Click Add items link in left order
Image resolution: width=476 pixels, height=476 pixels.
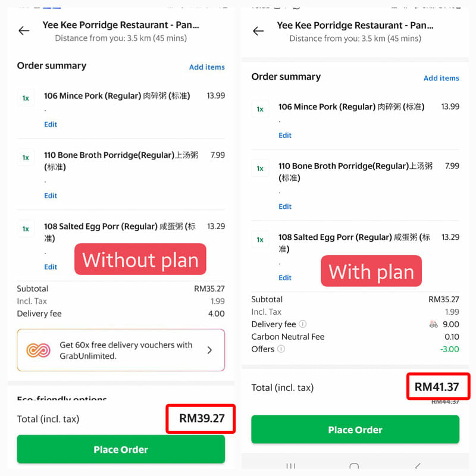pos(206,67)
